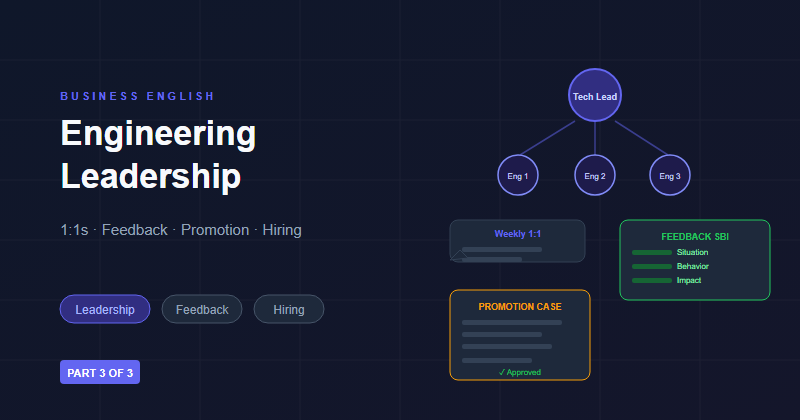Click the Eng 1 node circle

click(518, 176)
